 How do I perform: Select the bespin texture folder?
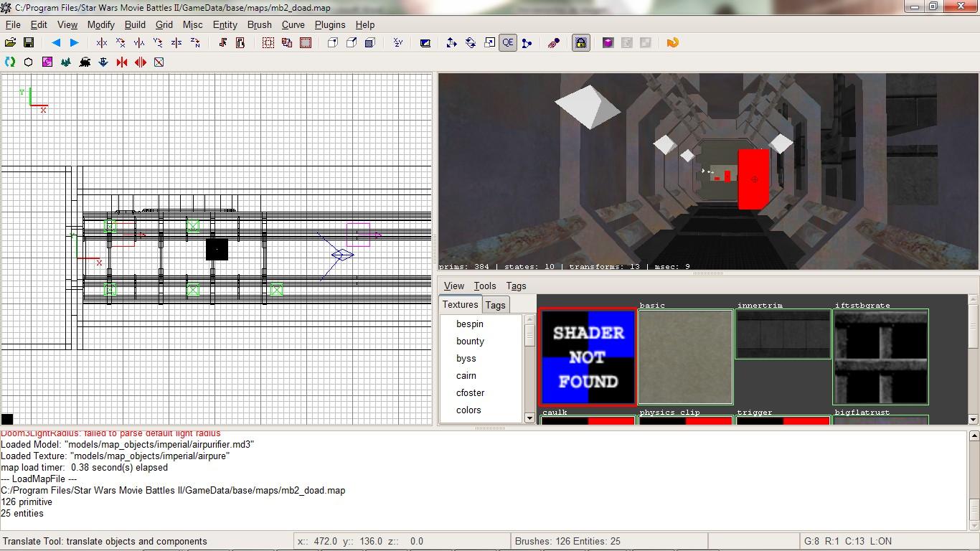[470, 324]
